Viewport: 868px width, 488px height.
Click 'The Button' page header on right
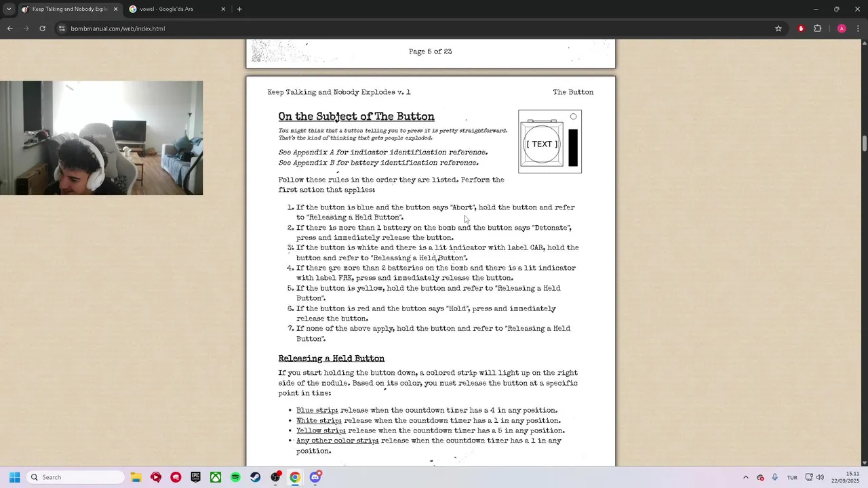pos(573,92)
